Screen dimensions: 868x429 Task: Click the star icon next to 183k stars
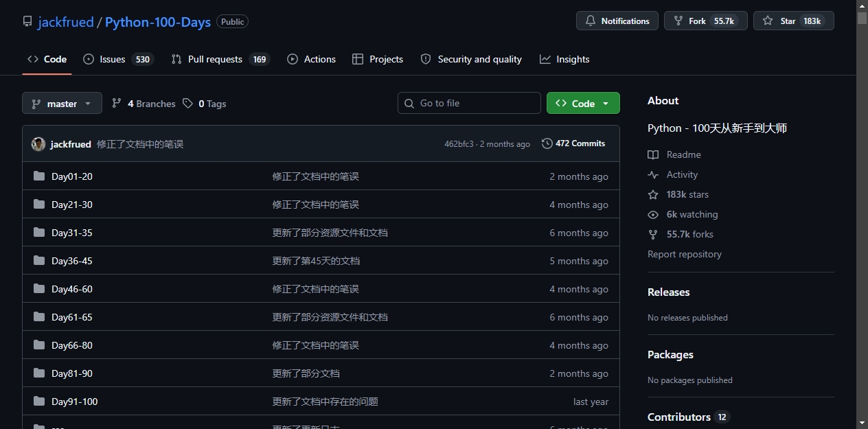(x=653, y=194)
